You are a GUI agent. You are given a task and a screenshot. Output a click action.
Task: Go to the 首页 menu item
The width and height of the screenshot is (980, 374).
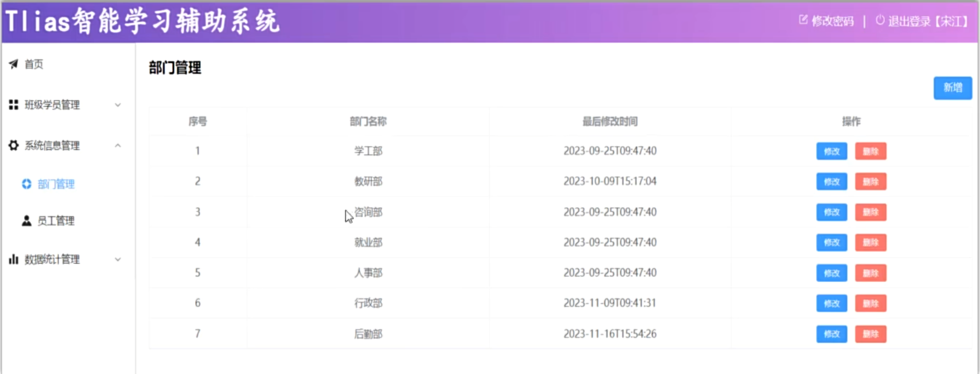pos(34,64)
